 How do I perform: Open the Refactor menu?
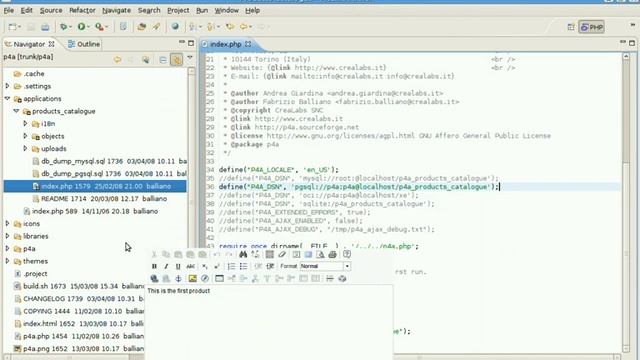82,10
